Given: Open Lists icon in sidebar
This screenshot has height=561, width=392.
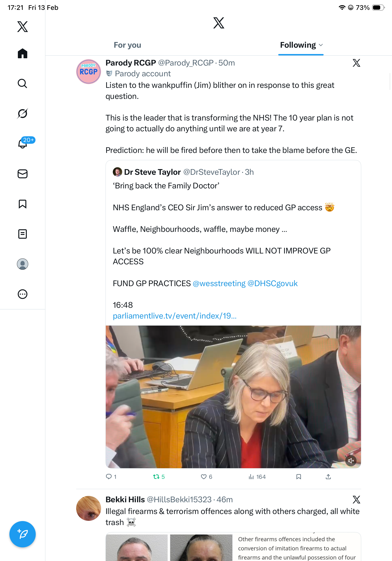Looking at the screenshot, I should tap(23, 234).
